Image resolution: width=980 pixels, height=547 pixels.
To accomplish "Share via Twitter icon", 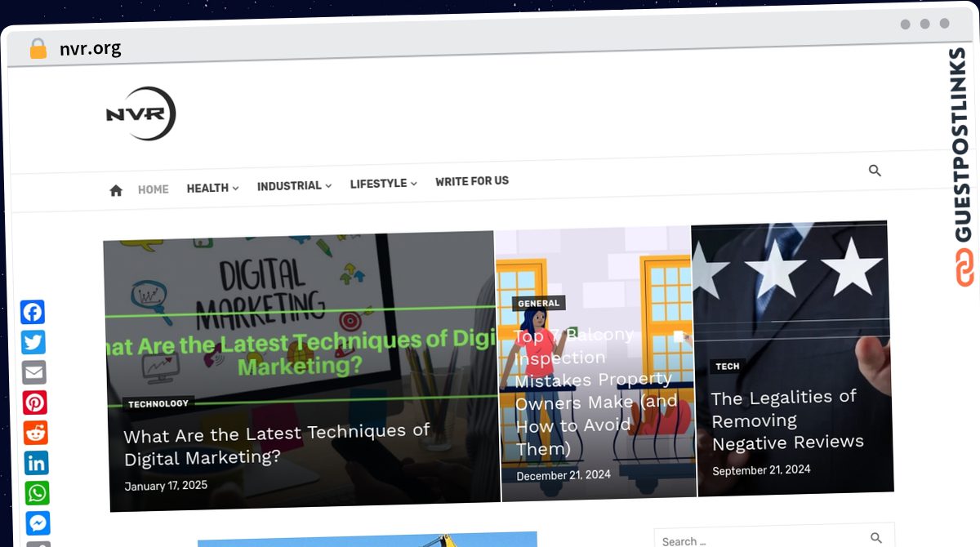I will [33, 343].
